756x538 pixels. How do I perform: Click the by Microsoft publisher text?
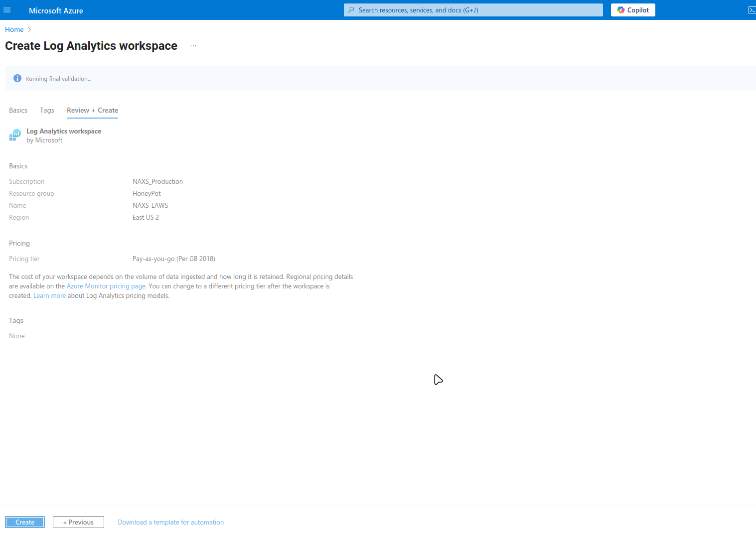pyautogui.click(x=44, y=140)
